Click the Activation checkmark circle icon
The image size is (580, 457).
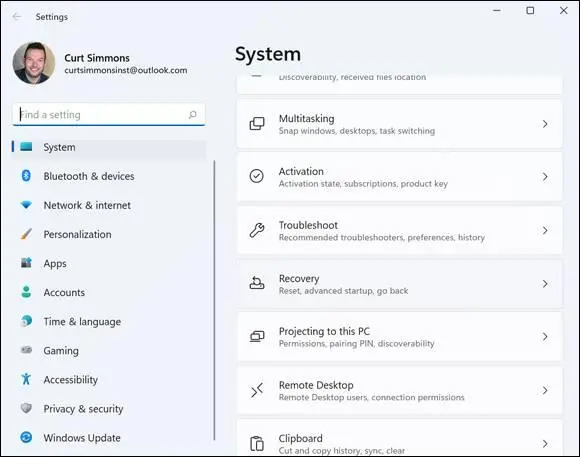point(256,177)
